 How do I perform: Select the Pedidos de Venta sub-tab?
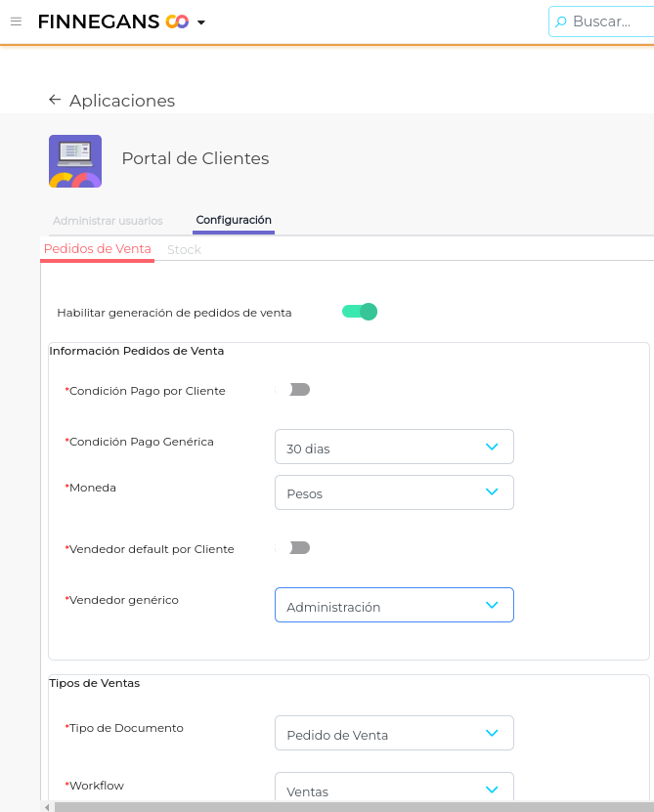98,249
